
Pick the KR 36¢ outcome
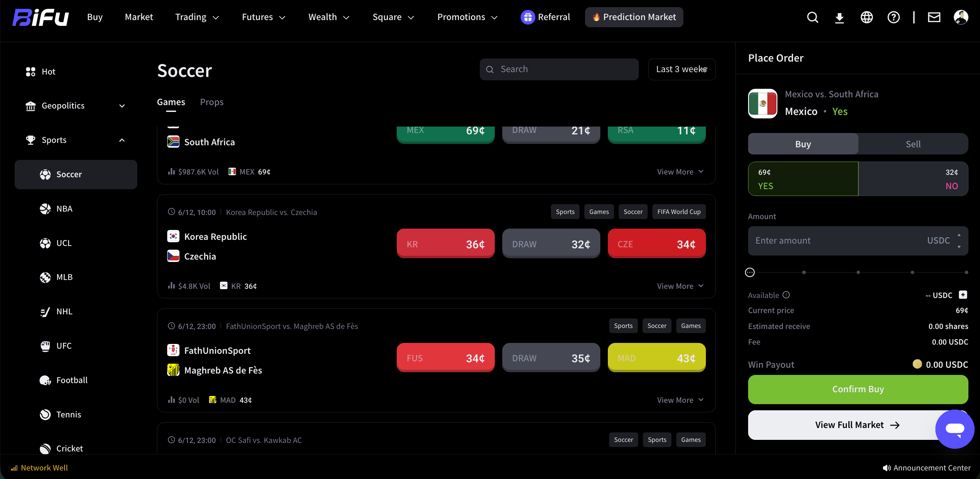click(445, 243)
